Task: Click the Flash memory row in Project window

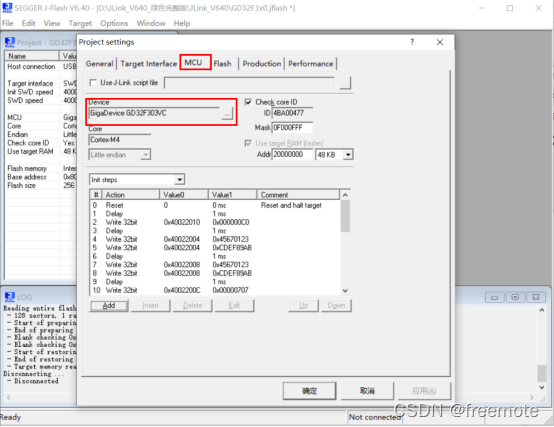Action: click(x=41, y=168)
